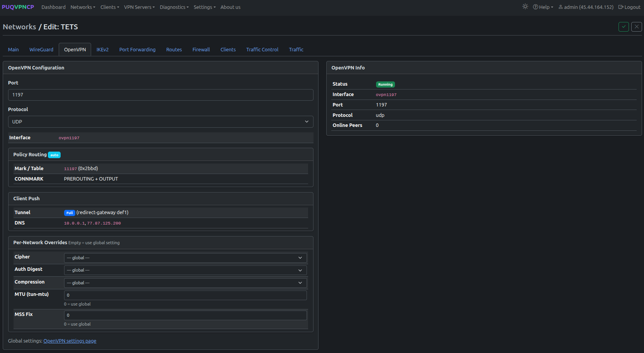Screen dimensions: 644x353
Task: Switch to the IKEv2 tab
Action: pos(102,49)
